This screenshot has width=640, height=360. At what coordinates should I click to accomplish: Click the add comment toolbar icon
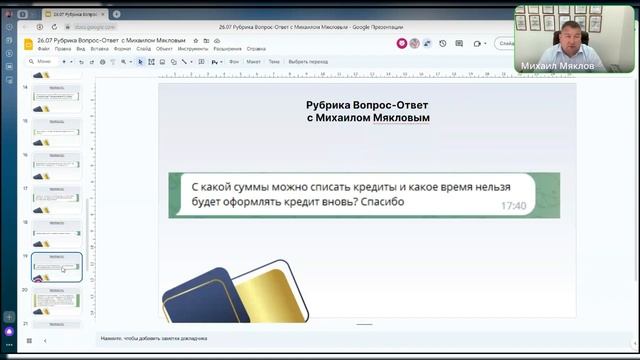pos(201,62)
